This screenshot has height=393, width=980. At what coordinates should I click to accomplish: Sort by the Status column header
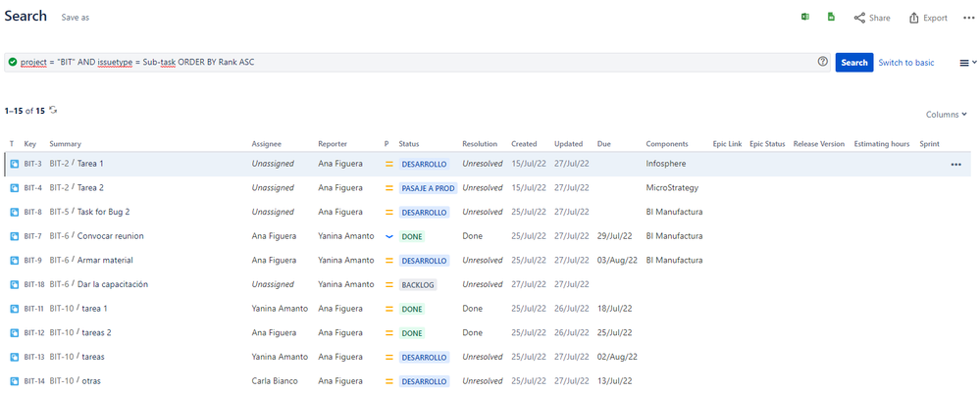[x=409, y=144]
